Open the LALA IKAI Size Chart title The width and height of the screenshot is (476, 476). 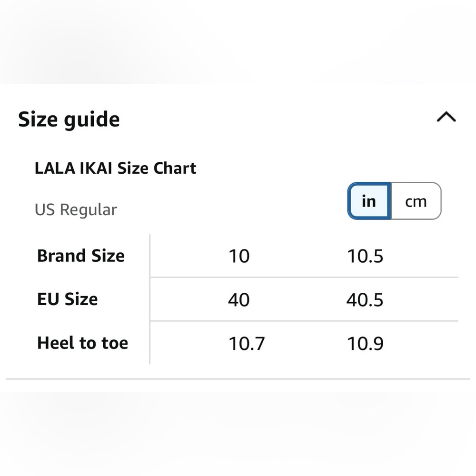click(x=116, y=168)
